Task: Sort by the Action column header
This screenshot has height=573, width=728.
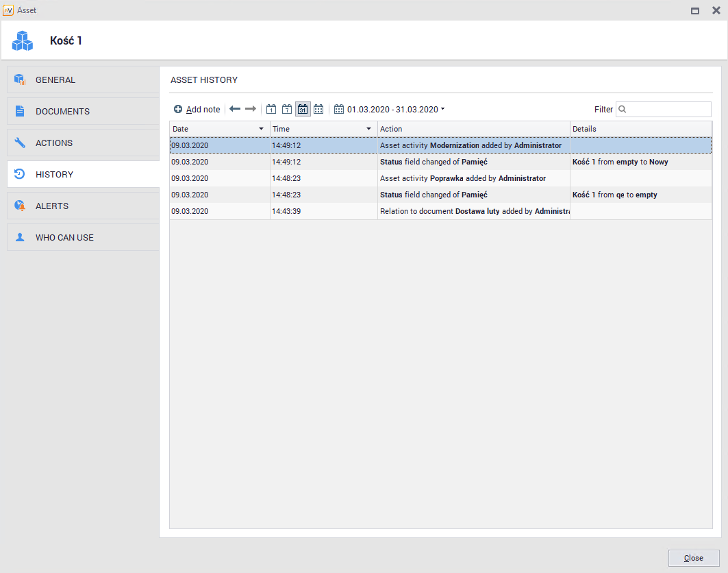Action: pyautogui.click(x=473, y=129)
